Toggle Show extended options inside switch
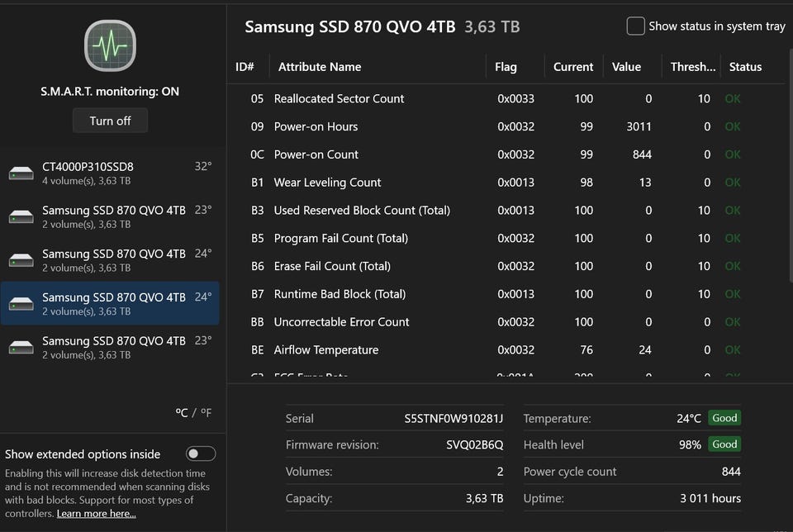The width and height of the screenshot is (793, 532). point(201,454)
